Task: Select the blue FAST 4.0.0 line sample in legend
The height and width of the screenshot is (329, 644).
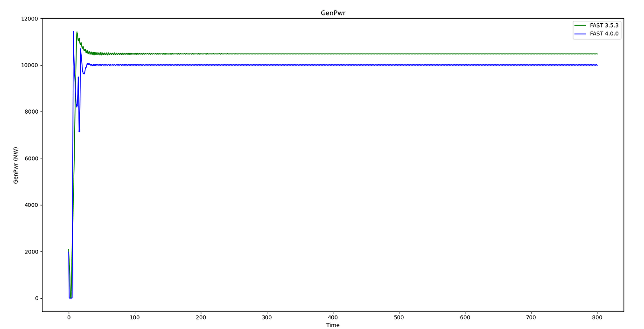Action: coord(581,34)
